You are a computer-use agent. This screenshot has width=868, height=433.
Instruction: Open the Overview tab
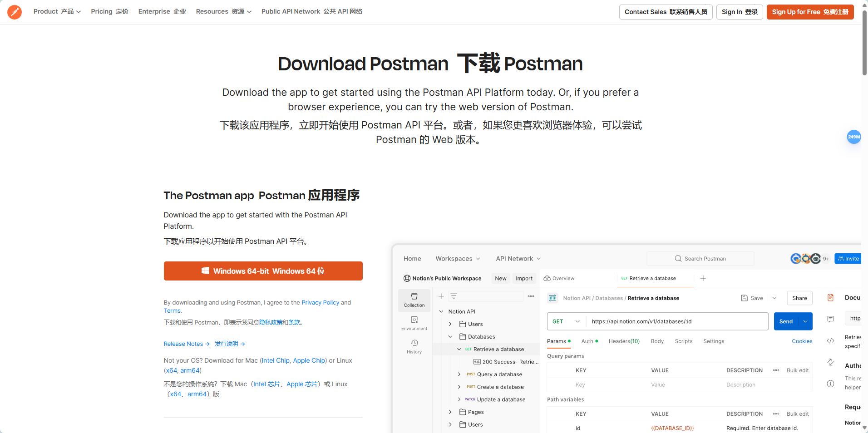(x=559, y=278)
